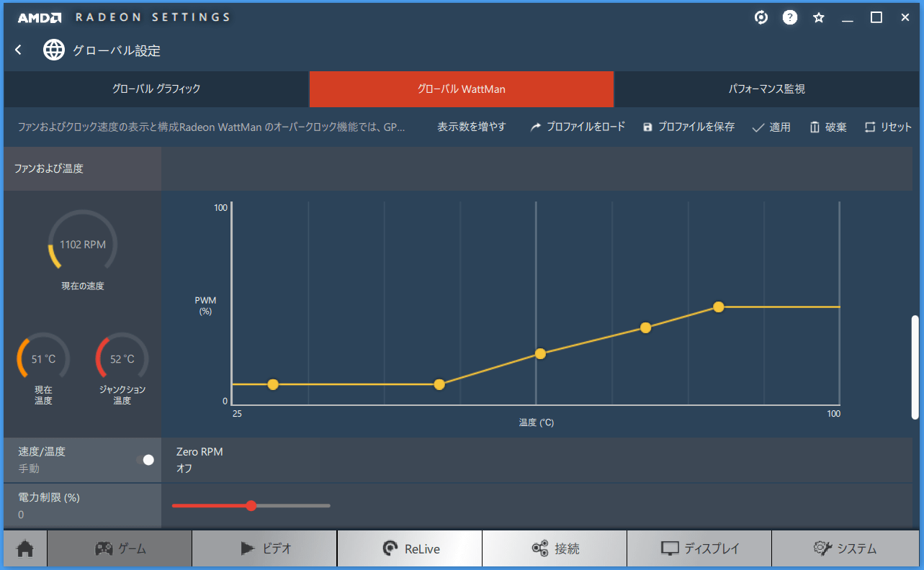Apply changes with 適用
This screenshot has height=570, width=924.
[x=771, y=127]
